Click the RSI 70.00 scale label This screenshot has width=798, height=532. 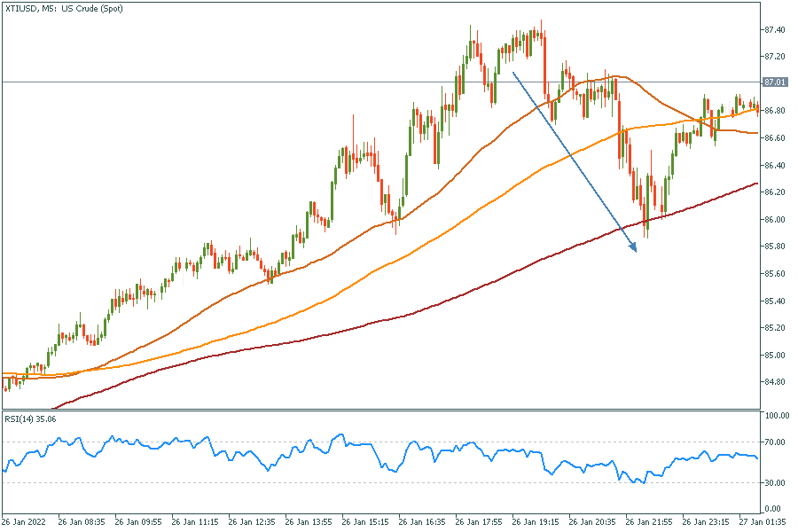coord(775,442)
